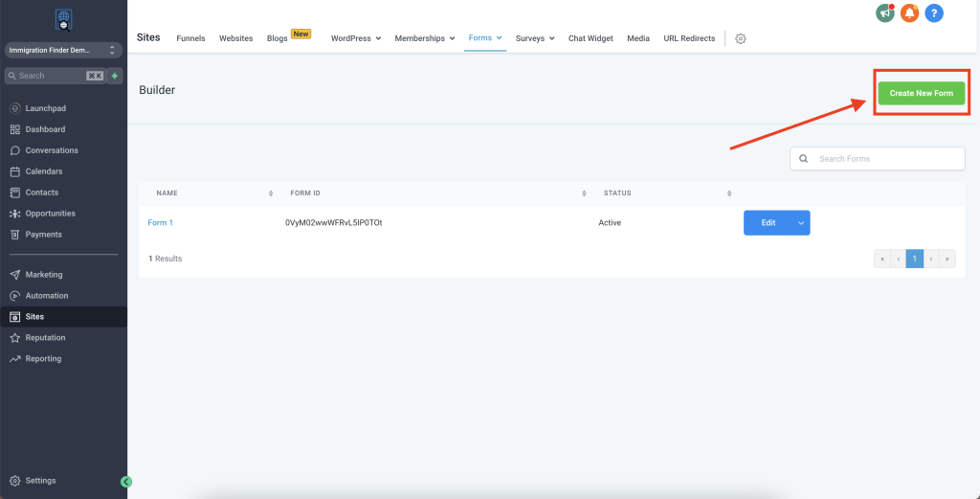This screenshot has height=499, width=980.
Task: Go to Conversations in the sidebar
Action: click(52, 150)
